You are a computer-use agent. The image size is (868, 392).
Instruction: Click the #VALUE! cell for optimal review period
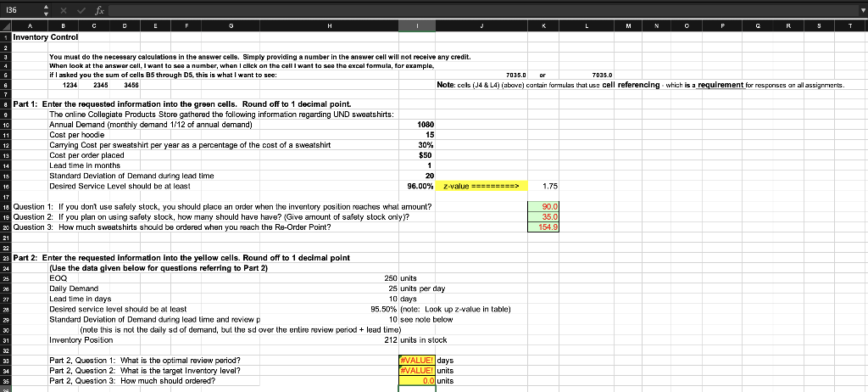pyautogui.click(x=417, y=361)
